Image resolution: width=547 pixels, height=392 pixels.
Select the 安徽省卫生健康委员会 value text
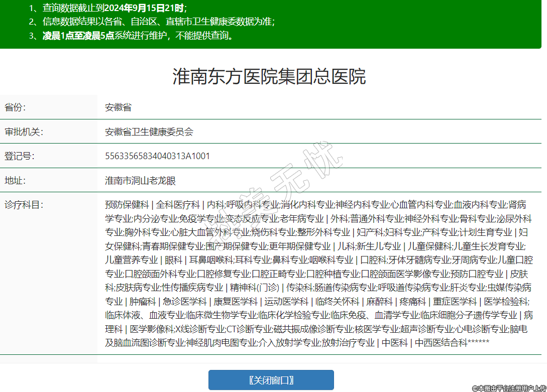click(149, 132)
